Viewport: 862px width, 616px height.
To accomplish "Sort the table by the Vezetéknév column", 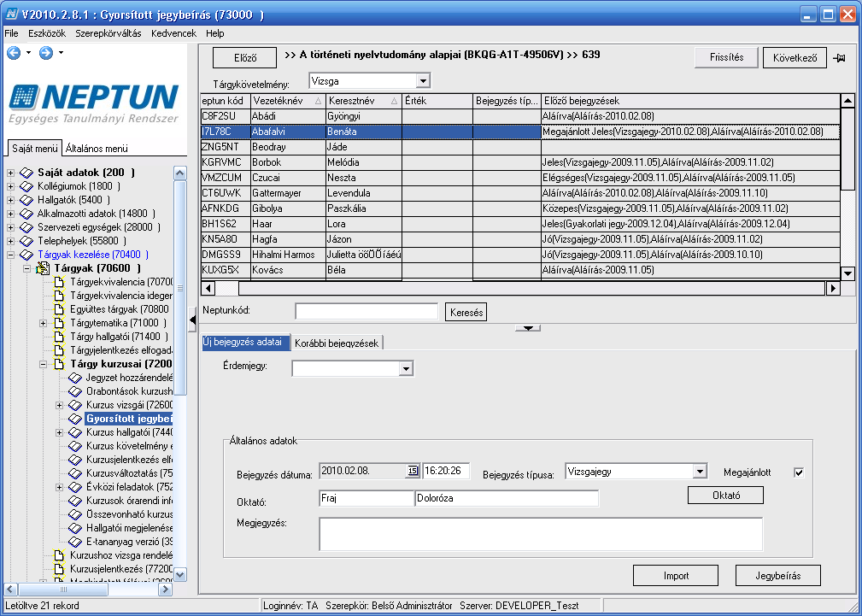I will point(288,101).
